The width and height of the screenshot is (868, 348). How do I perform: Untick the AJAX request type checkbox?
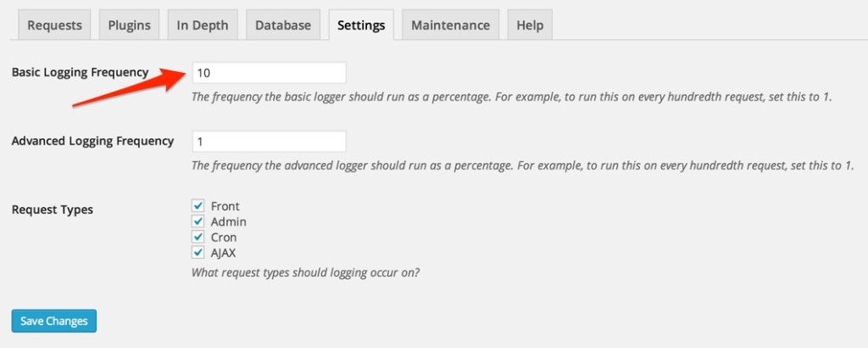click(198, 253)
